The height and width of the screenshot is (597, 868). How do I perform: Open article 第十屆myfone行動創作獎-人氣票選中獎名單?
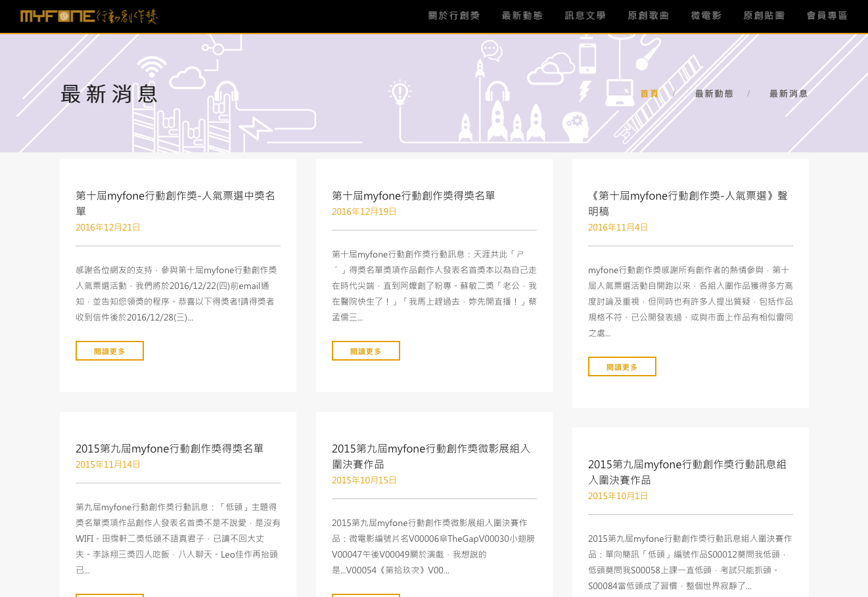coord(175,204)
